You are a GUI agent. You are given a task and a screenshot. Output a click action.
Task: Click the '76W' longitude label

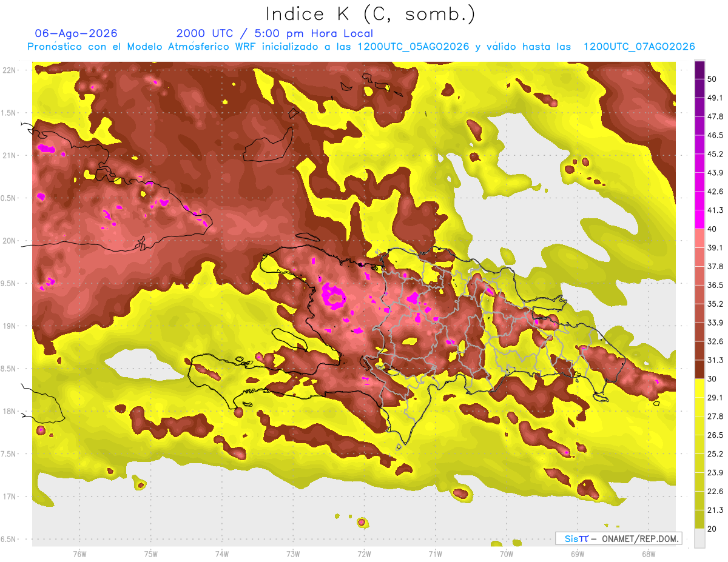(79, 554)
